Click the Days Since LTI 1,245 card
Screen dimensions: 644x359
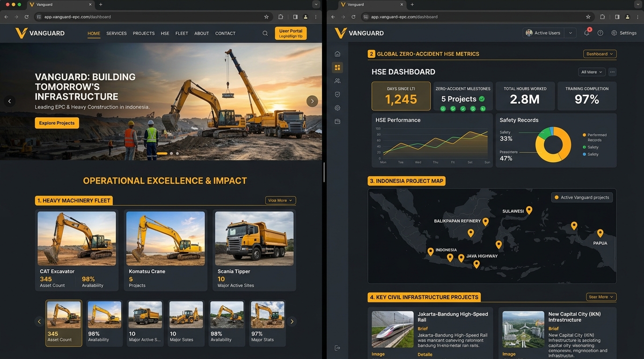[x=401, y=96]
